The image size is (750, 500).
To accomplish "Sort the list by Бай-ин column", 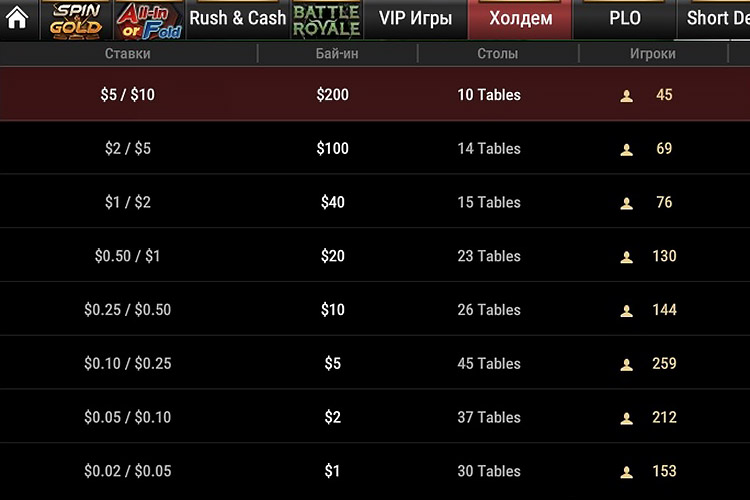I will (x=336, y=54).
